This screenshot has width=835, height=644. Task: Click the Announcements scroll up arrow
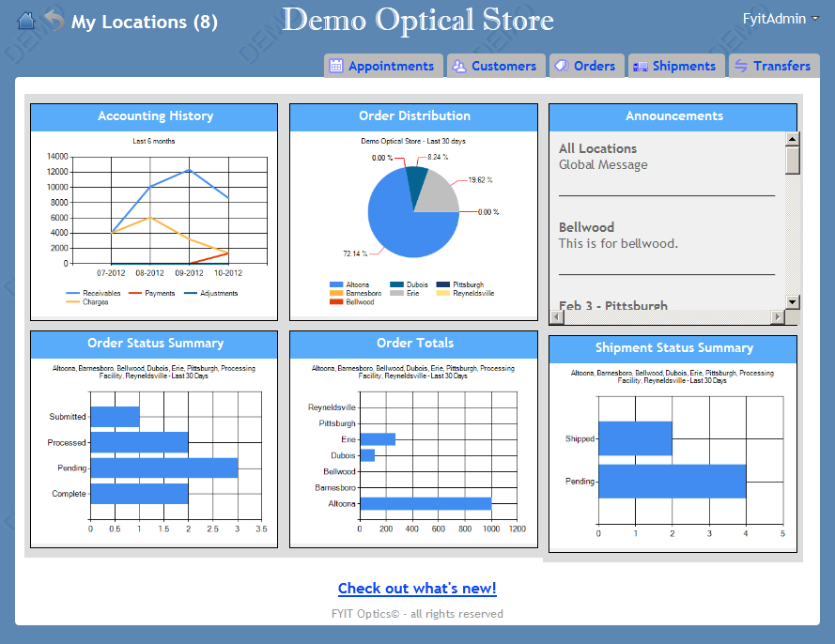point(793,139)
